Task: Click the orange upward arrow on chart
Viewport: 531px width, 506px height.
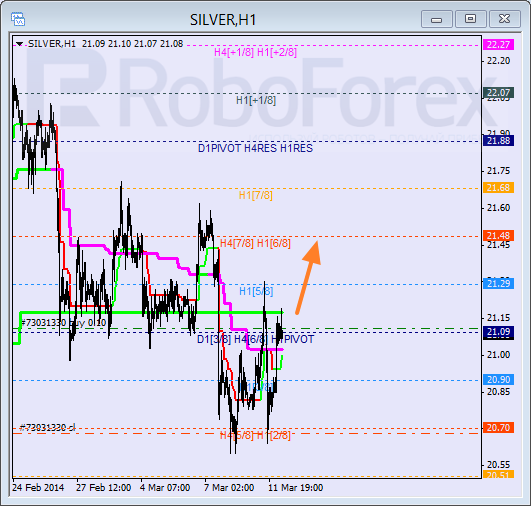Action: [x=308, y=277]
